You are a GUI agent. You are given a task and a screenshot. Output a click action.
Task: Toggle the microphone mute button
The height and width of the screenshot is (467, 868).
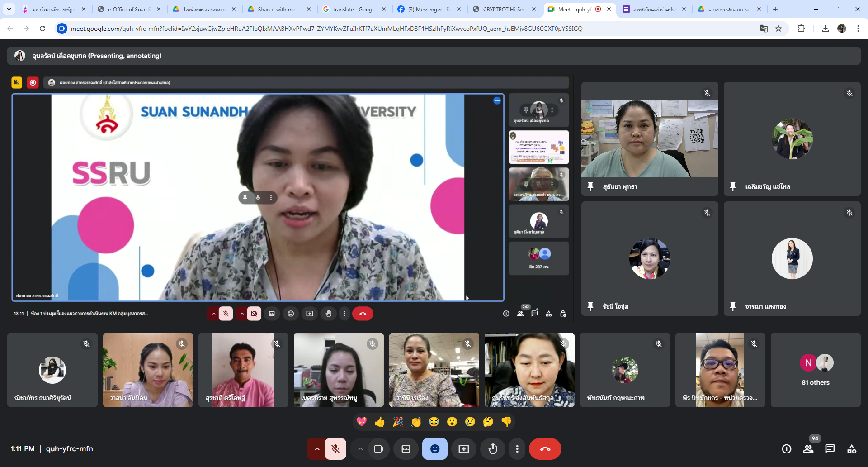point(335,449)
